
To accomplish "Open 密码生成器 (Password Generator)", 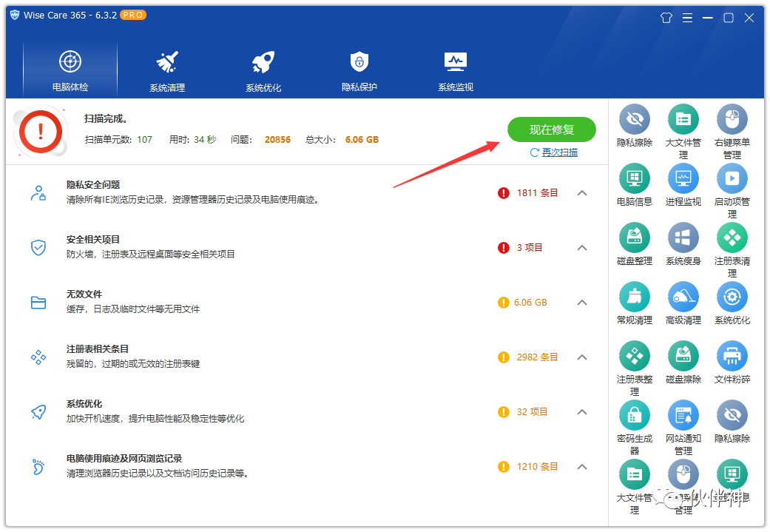I will coord(634,414).
